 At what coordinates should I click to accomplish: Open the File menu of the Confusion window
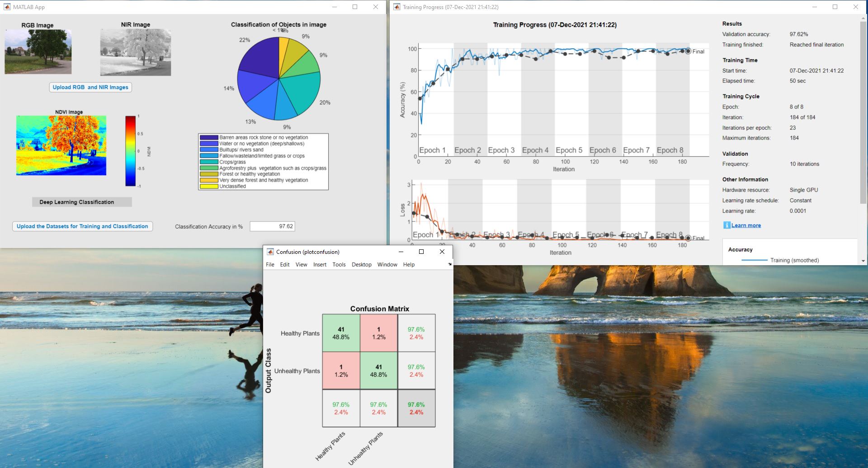point(270,265)
